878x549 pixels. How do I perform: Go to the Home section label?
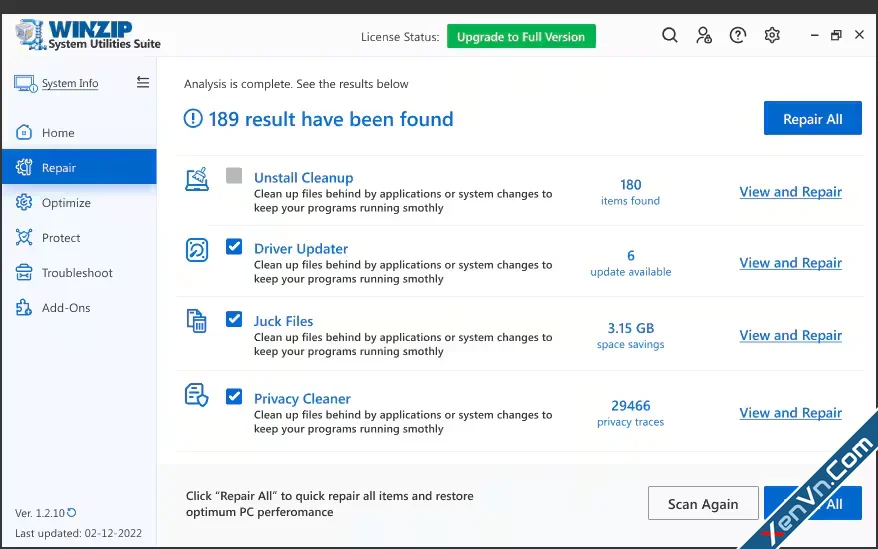click(58, 133)
